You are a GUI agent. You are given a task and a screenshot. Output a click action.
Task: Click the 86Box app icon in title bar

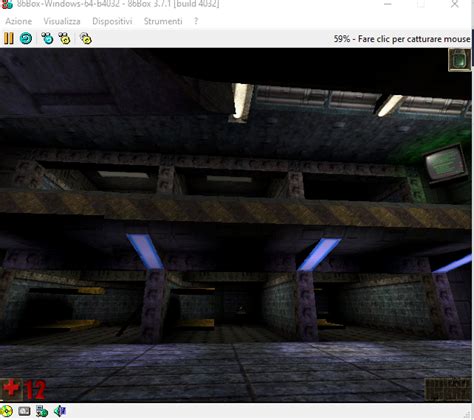click(6, 4)
